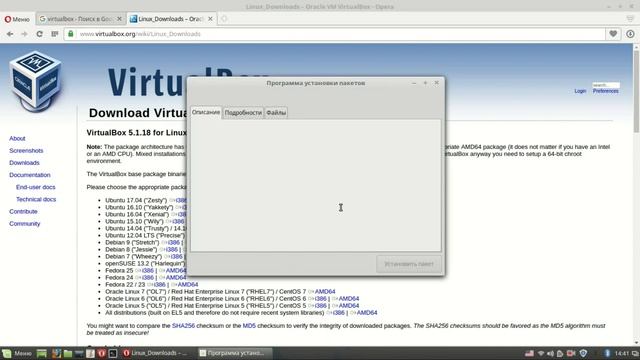Screen dimensions: 640x360
Task: Open the keyboard layout flag icon
Action: pyautogui.click(x=529, y=353)
